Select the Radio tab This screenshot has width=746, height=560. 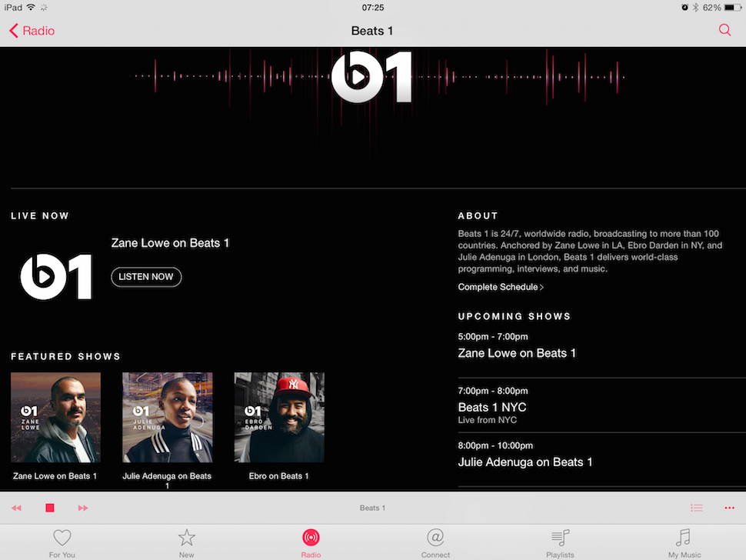tap(311, 543)
